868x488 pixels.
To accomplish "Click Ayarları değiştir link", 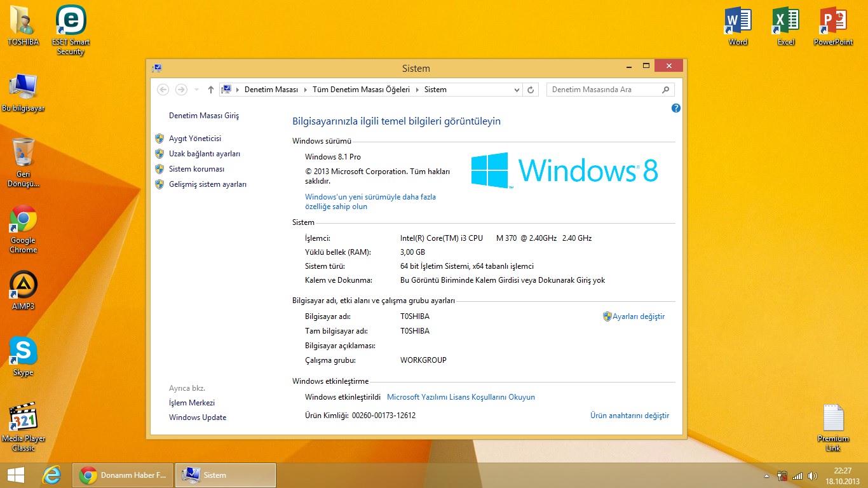I will click(639, 316).
